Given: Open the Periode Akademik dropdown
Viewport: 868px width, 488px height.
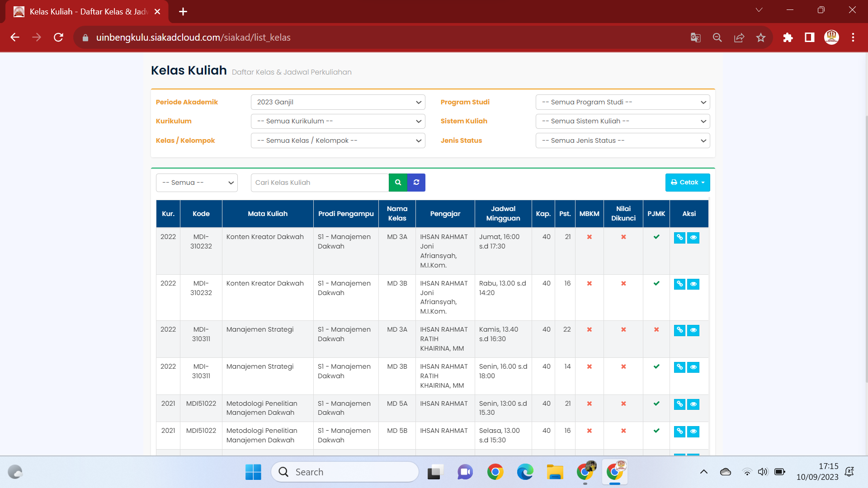Looking at the screenshot, I should pyautogui.click(x=338, y=102).
